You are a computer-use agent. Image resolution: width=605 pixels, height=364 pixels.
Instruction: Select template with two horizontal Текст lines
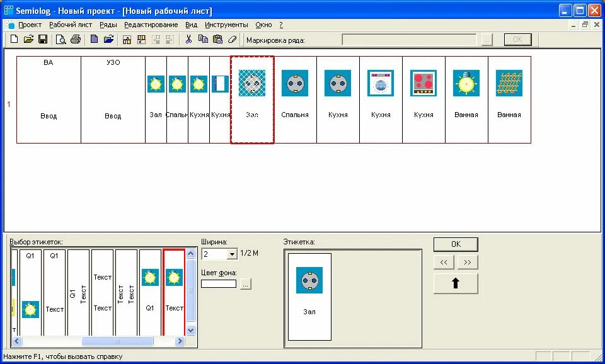(102, 292)
